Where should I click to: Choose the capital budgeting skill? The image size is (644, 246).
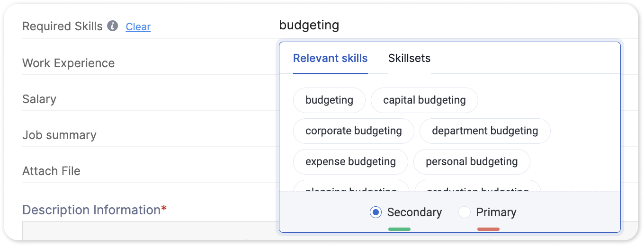(x=424, y=100)
